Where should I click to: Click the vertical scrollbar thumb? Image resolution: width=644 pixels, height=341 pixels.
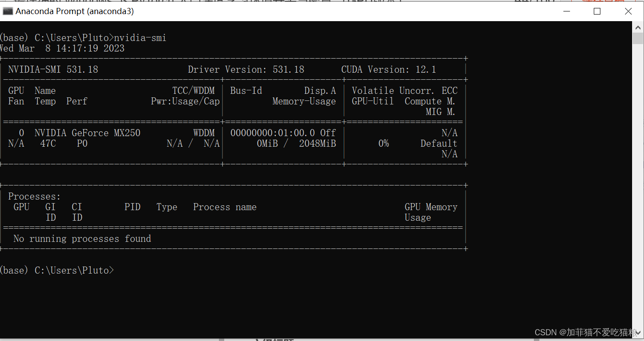click(x=638, y=38)
